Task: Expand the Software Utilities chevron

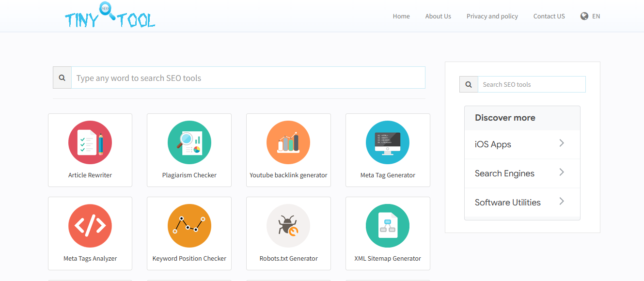Action: pyautogui.click(x=562, y=202)
